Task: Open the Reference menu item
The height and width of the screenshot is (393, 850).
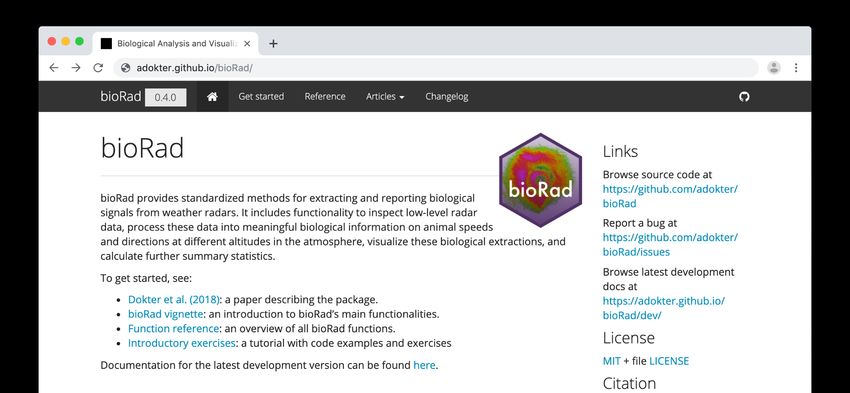Action: 325,96
